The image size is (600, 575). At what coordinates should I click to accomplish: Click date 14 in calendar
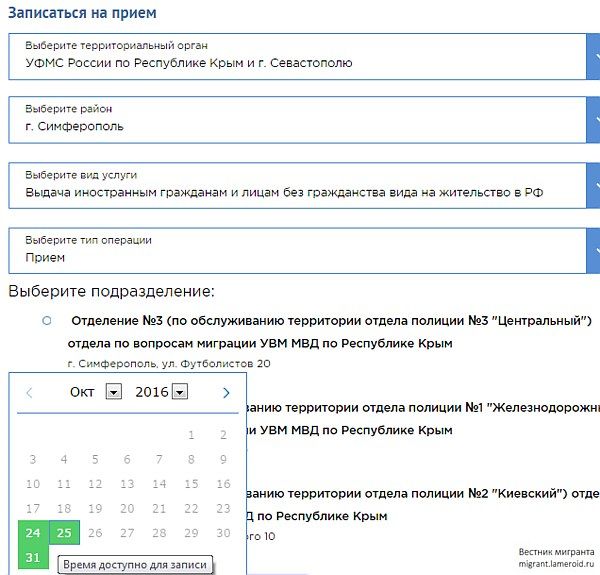pos(159,484)
